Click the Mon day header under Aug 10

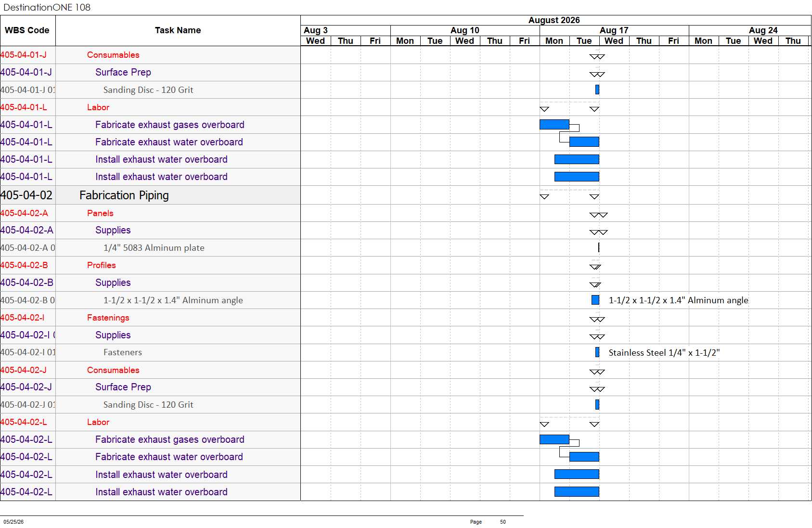coord(405,41)
